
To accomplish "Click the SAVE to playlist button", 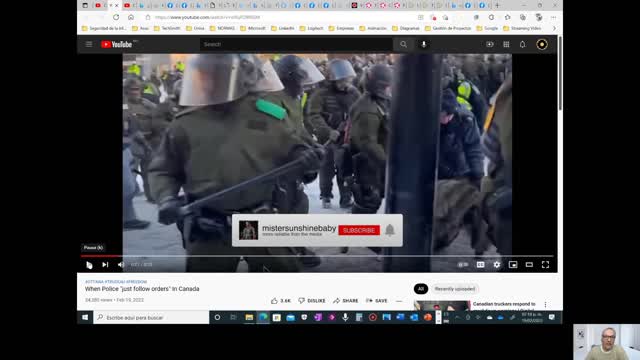I will [x=377, y=300].
